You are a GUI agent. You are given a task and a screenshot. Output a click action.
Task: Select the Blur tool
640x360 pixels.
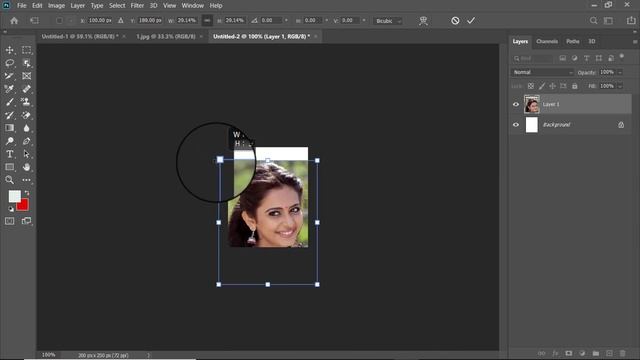27,128
